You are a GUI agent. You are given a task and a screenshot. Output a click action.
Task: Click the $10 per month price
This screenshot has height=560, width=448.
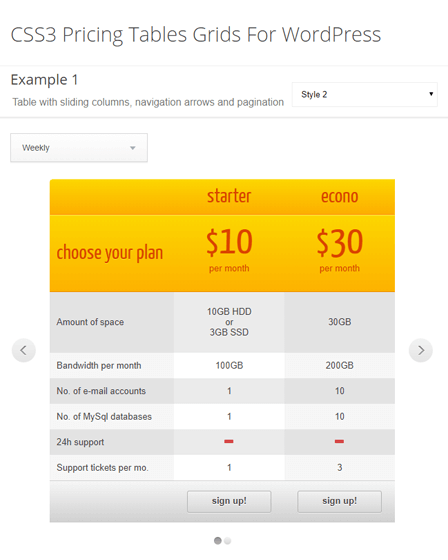[x=229, y=250]
